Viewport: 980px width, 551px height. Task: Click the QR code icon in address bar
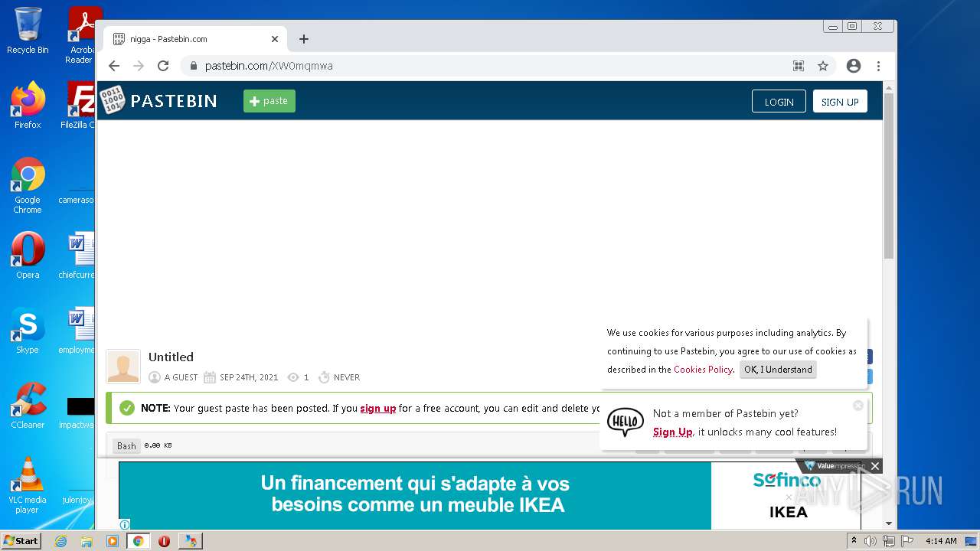pos(799,66)
